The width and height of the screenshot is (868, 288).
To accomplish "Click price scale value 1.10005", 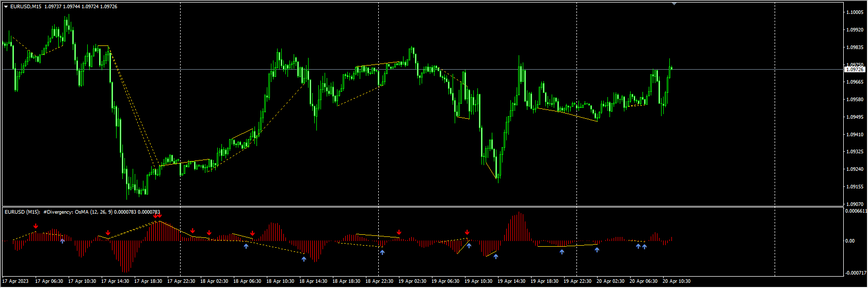I will (855, 12).
